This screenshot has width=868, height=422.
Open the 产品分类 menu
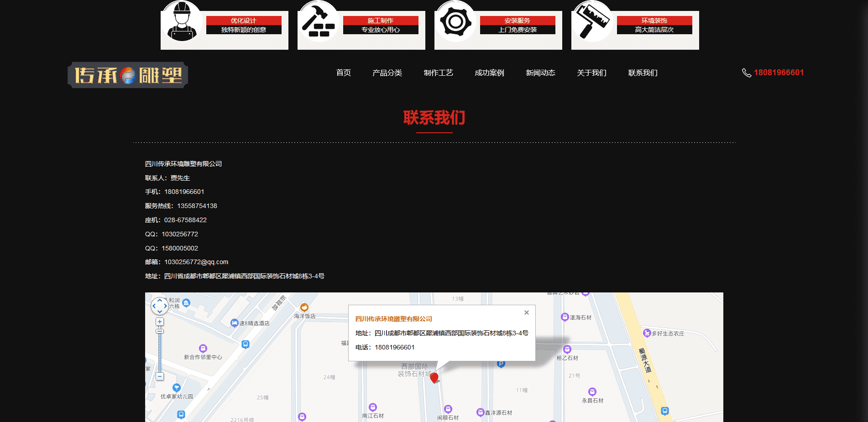[x=387, y=73]
